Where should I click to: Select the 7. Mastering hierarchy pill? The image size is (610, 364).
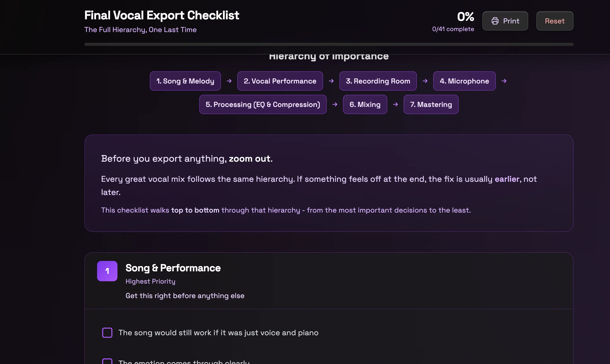[431, 104]
